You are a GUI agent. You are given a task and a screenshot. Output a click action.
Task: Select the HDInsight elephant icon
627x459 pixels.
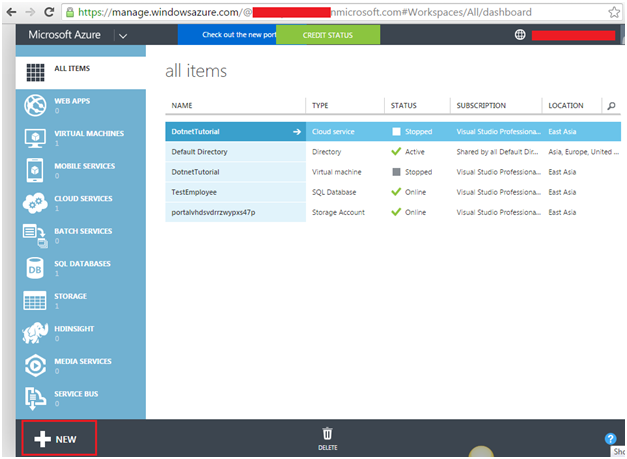click(35, 333)
